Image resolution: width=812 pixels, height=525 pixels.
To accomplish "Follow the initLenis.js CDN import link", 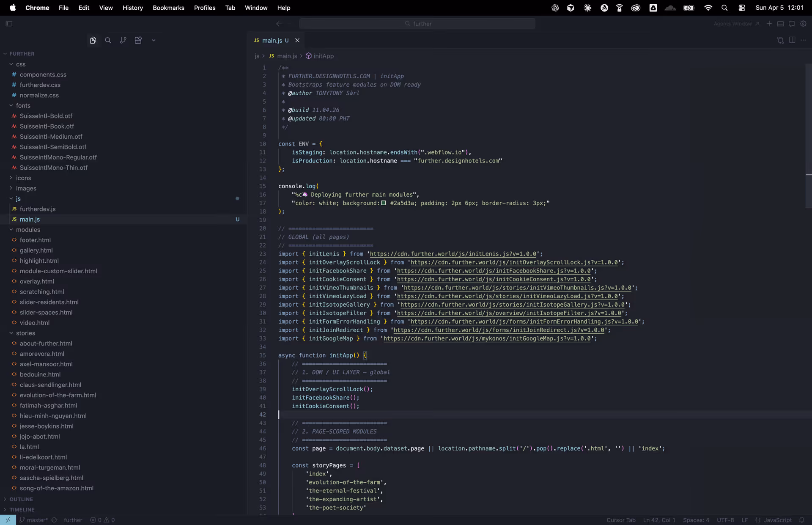I will (x=453, y=254).
